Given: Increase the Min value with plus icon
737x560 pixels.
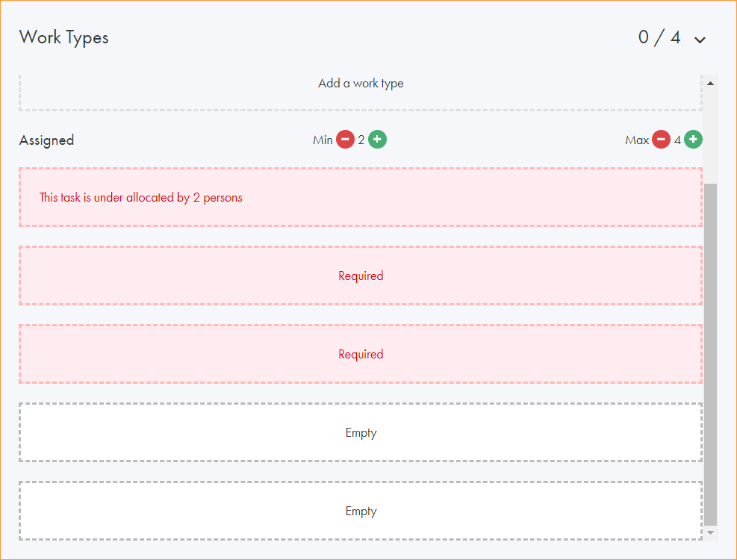Looking at the screenshot, I should pyautogui.click(x=378, y=140).
